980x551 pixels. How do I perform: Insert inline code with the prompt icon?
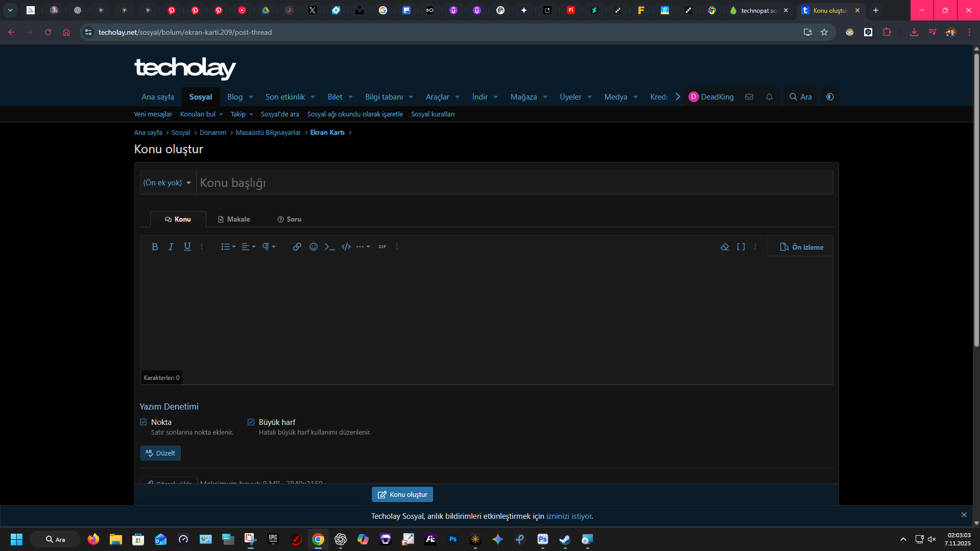coord(330,247)
